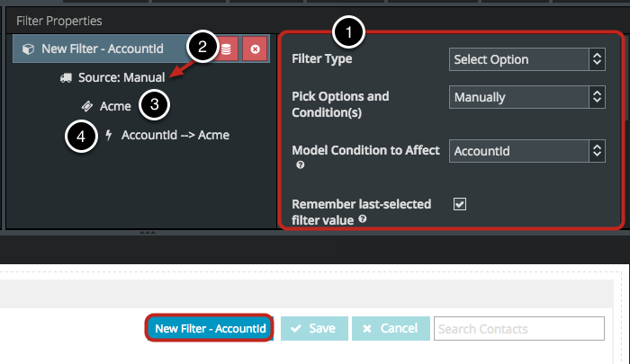Click the cube icon beside New Filter - AccountId
This screenshot has height=364, width=630.
(28, 49)
